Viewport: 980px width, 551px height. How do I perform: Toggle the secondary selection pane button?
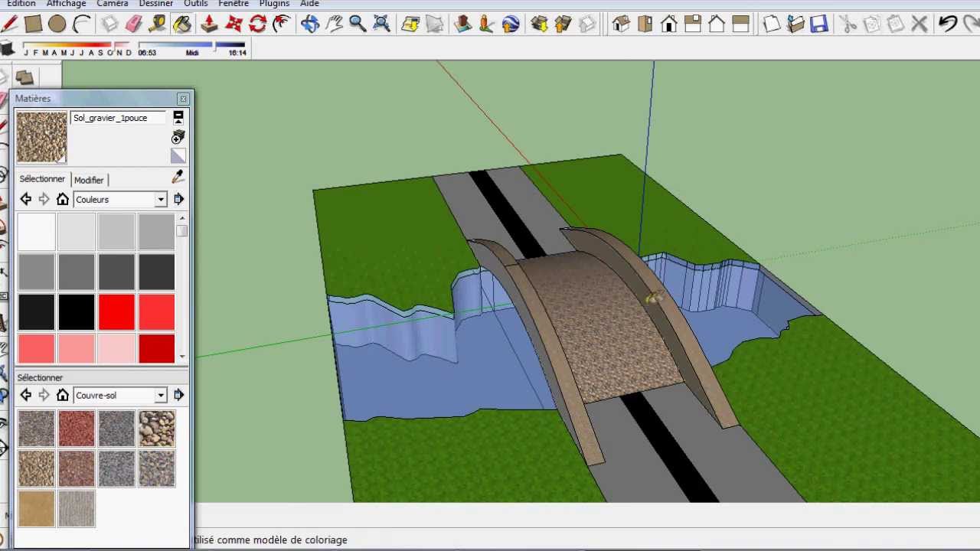178,118
